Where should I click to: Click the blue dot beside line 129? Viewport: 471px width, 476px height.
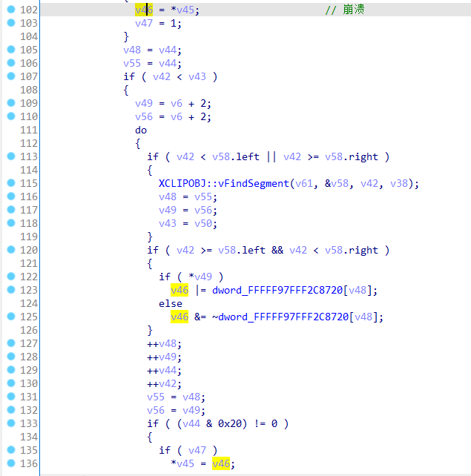(x=10, y=370)
